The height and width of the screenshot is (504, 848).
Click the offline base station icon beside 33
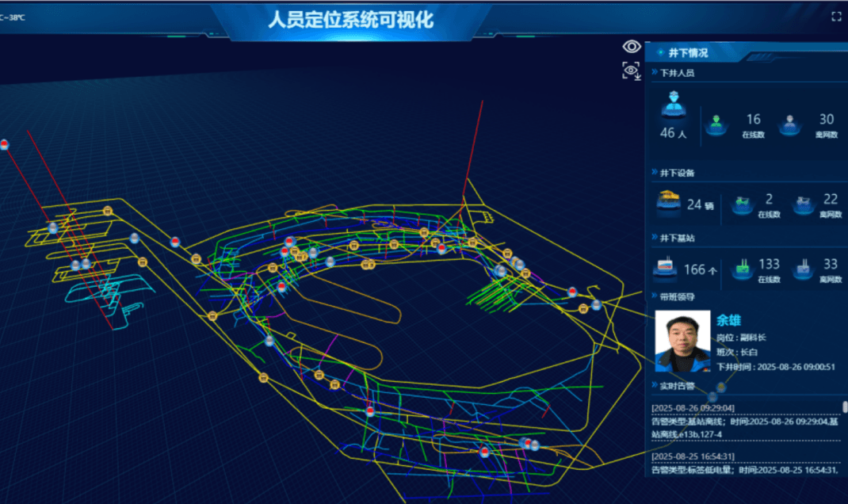tap(803, 269)
